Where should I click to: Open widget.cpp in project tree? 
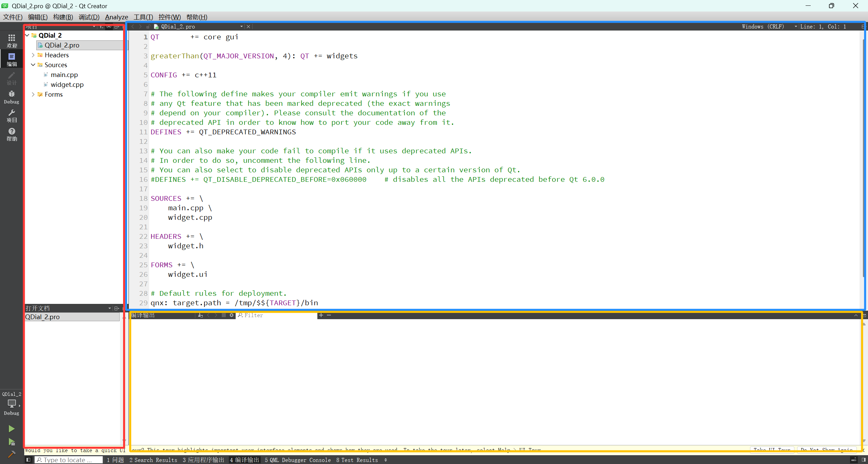(67, 84)
